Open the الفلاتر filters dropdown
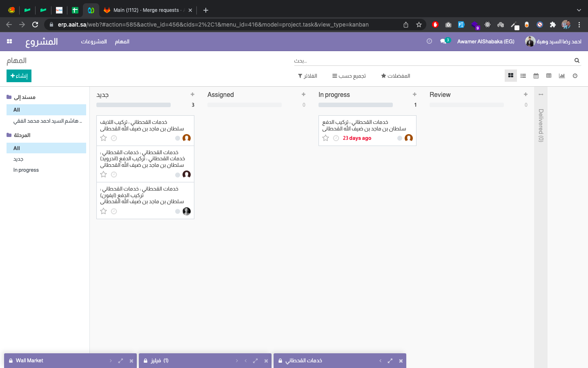Viewport: 588px width, 368px height. click(x=307, y=76)
